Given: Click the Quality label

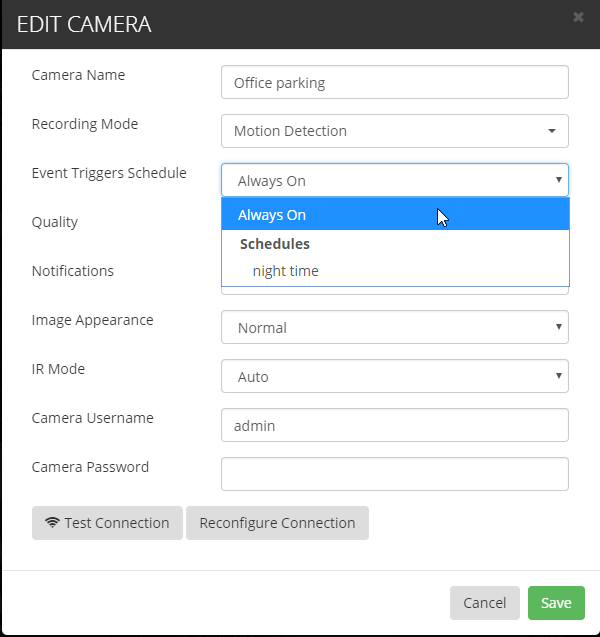Looking at the screenshot, I should click(55, 222).
